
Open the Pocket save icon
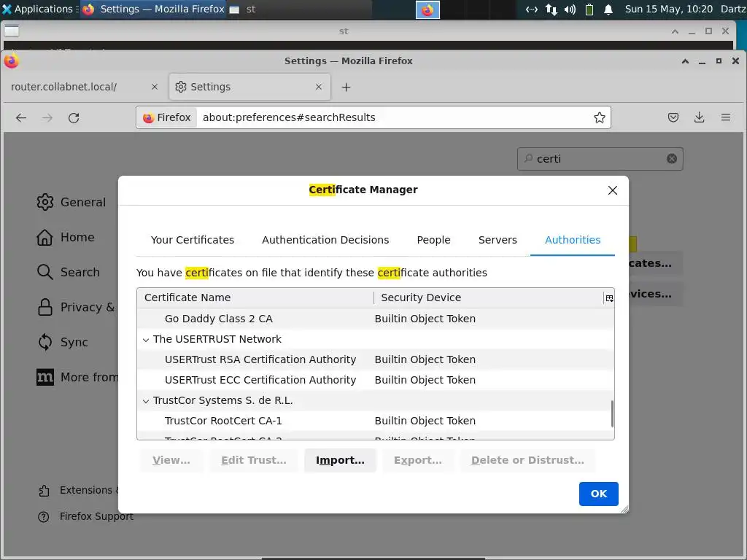673,117
